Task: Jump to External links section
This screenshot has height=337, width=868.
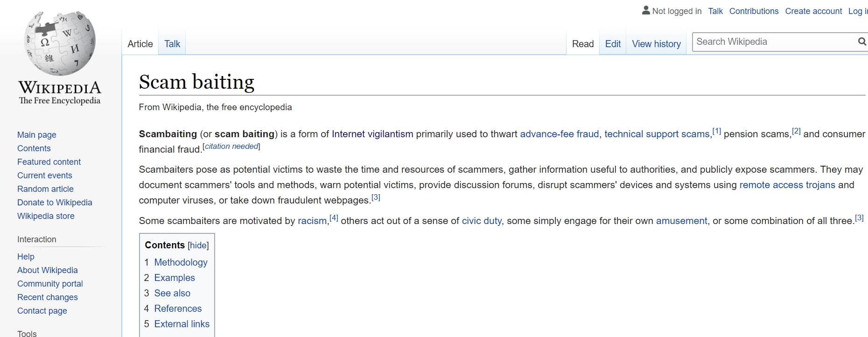Action: 182,324
